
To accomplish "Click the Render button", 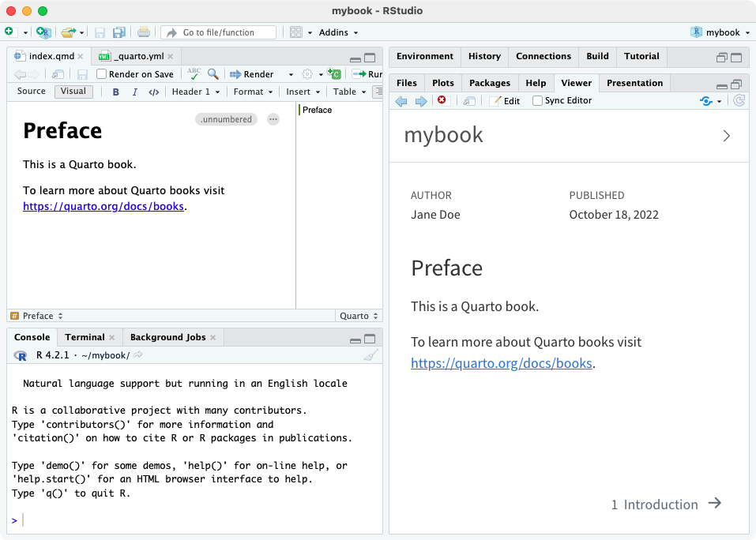I will (252, 74).
